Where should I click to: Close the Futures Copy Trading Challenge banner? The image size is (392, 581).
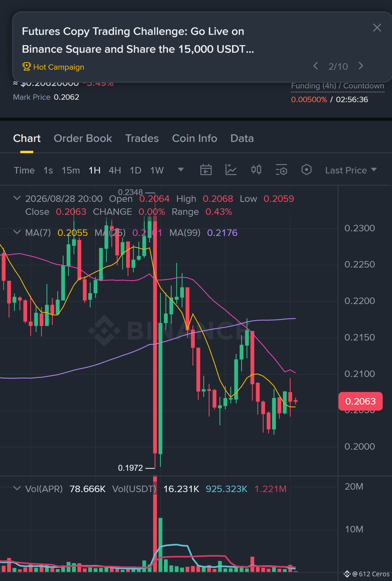[x=377, y=28]
